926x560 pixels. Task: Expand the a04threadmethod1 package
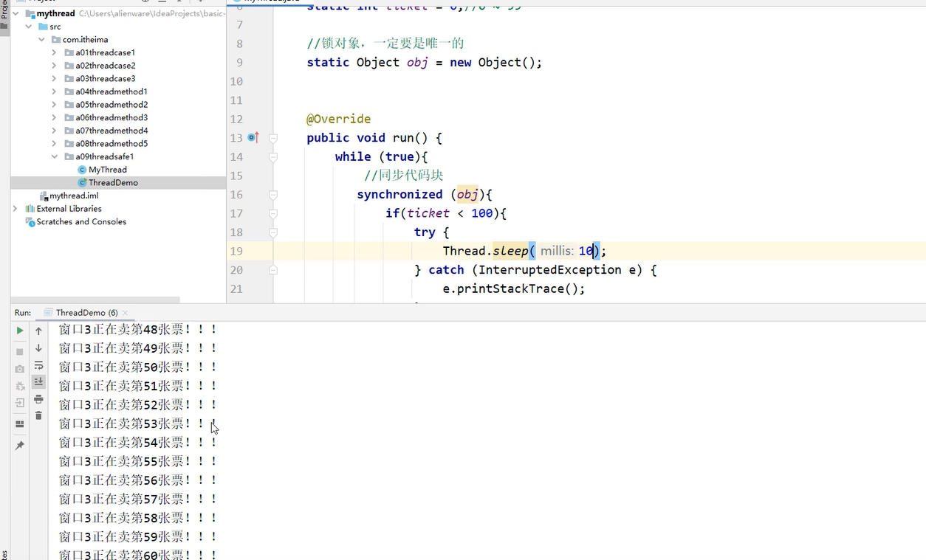(55, 91)
